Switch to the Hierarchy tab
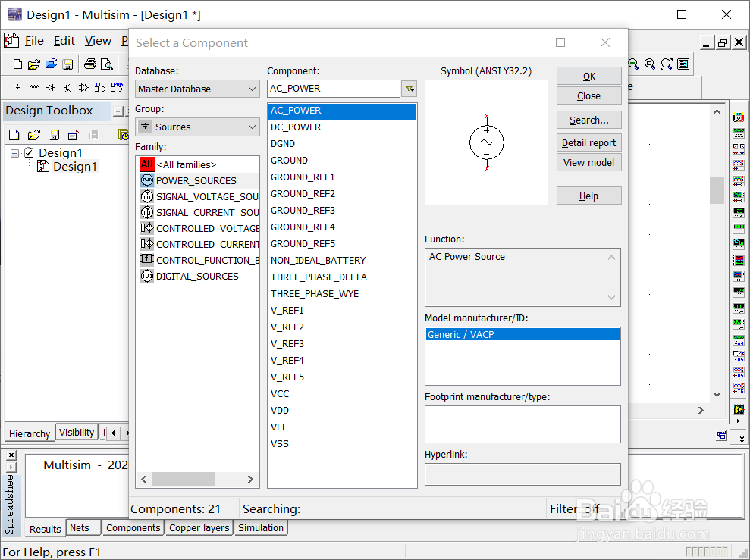The width and height of the screenshot is (750, 560). pyautogui.click(x=30, y=433)
